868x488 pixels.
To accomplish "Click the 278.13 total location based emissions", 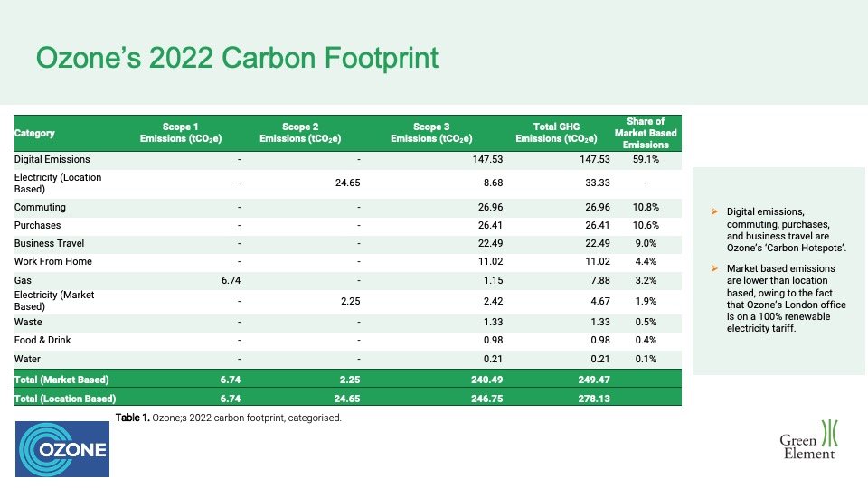I will coord(594,399).
